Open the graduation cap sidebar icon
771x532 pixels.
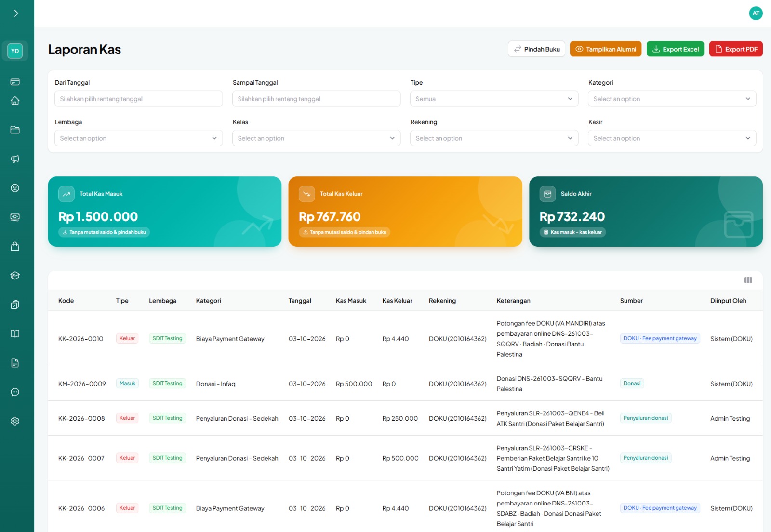point(15,276)
